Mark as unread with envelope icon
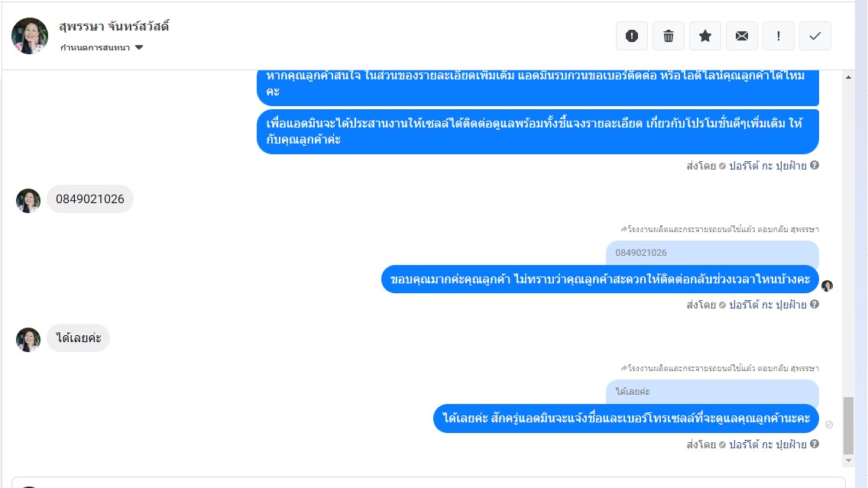868x488 pixels. (x=742, y=36)
